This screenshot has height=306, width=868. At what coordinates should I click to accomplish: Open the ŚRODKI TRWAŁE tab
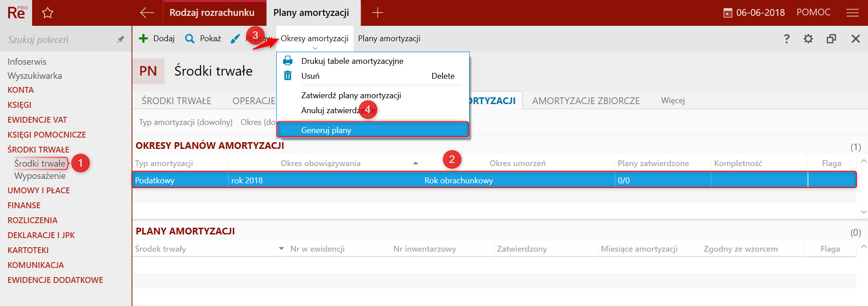(176, 101)
